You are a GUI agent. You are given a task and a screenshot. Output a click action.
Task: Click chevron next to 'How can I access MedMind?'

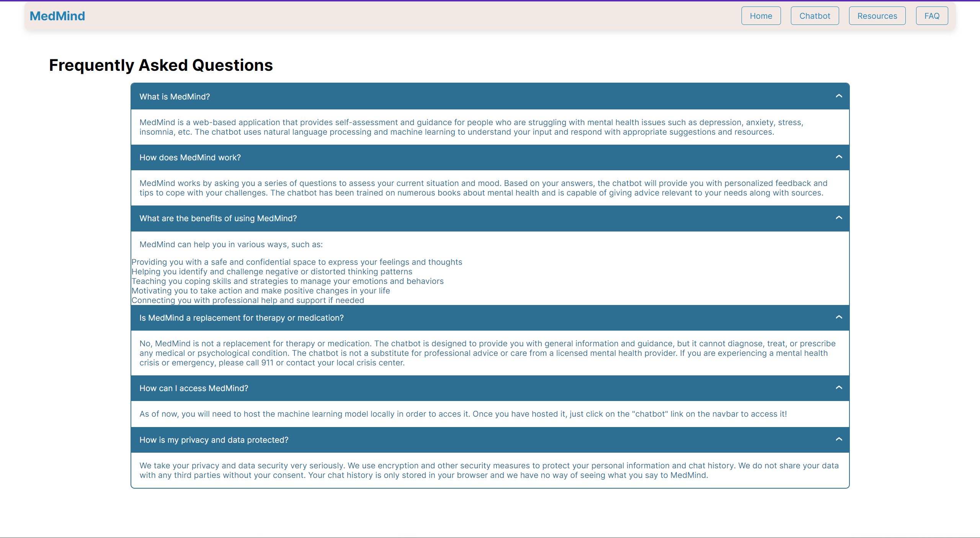[x=839, y=388]
